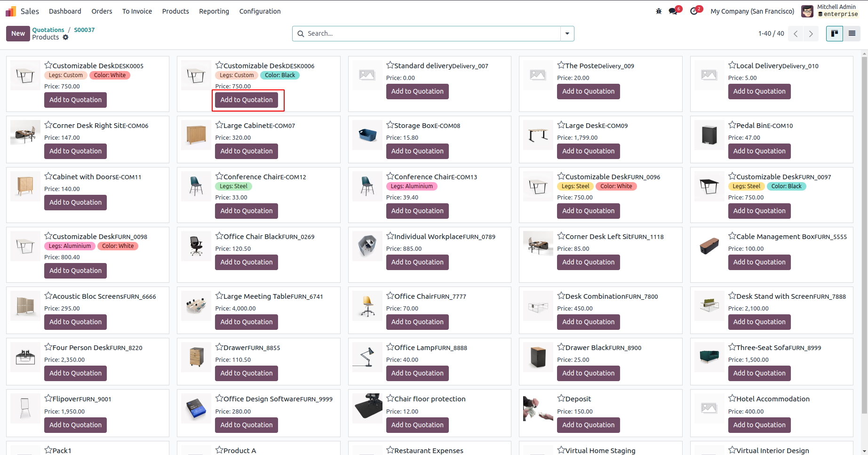
Task: Click the Color: Black tag on DESK0006
Action: (x=280, y=75)
